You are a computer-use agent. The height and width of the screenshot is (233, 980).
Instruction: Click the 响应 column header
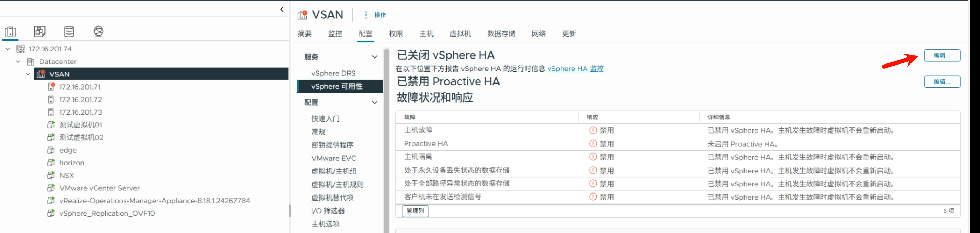tap(592, 117)
